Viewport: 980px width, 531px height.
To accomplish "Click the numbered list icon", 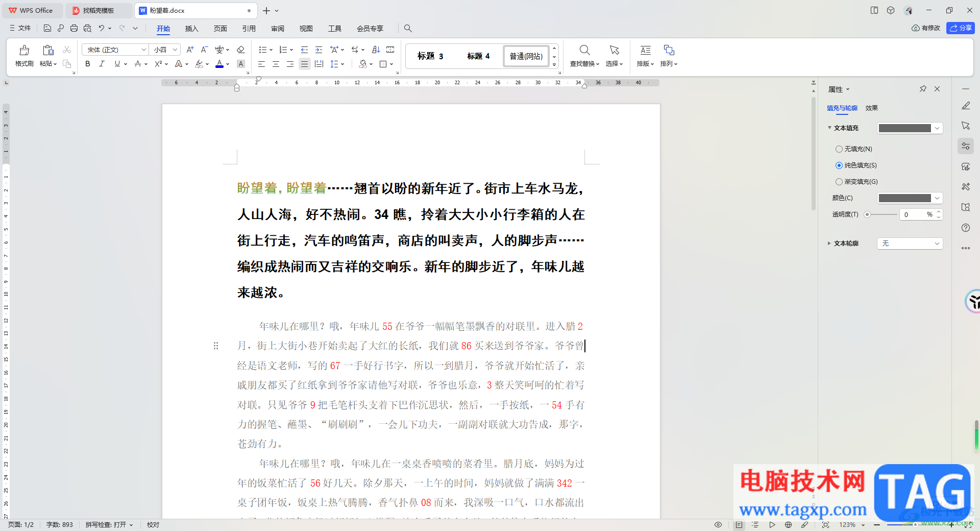I will coord(283,50).
